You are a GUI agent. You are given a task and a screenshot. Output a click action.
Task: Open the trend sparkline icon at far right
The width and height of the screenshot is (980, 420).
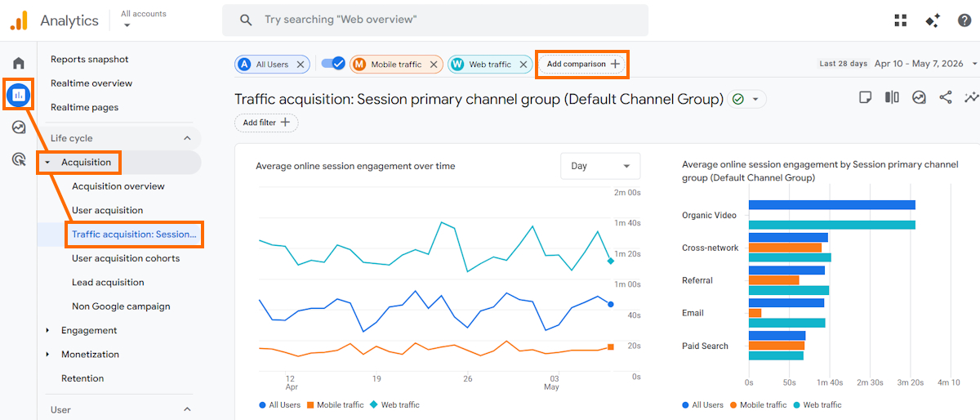pyautogui.click(x=972, y=98)
